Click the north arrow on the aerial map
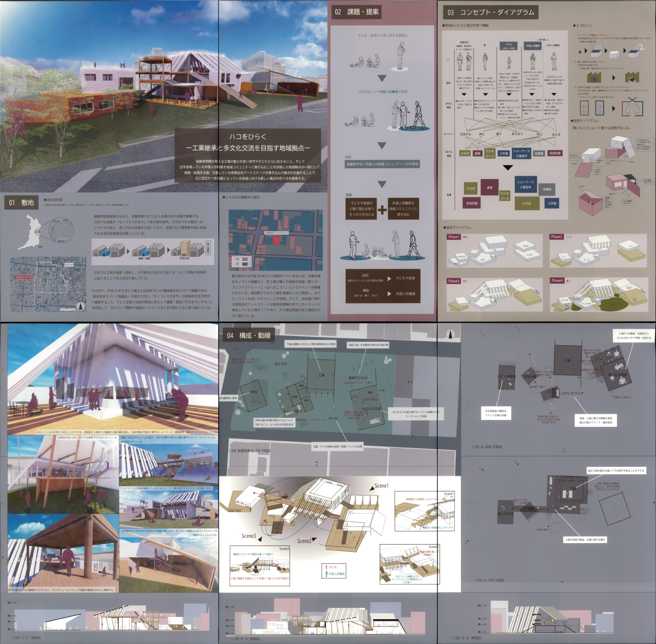 pos(80,306)
